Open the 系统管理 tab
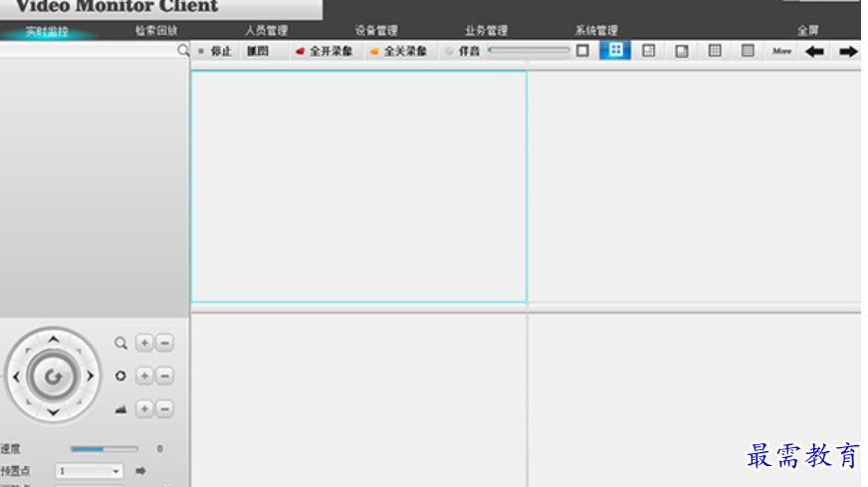Image resolution: width=868 pixels, height=487 pixels. coord(596,31)
